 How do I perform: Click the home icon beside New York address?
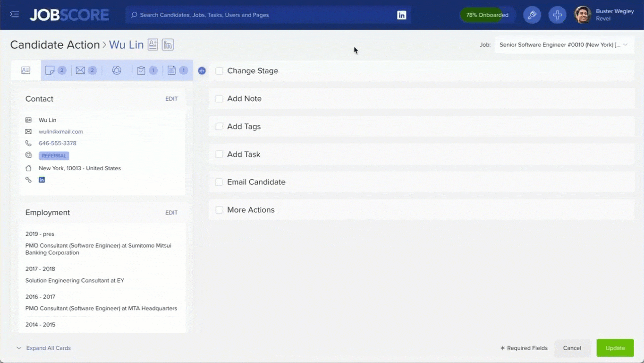coord(28,168)
